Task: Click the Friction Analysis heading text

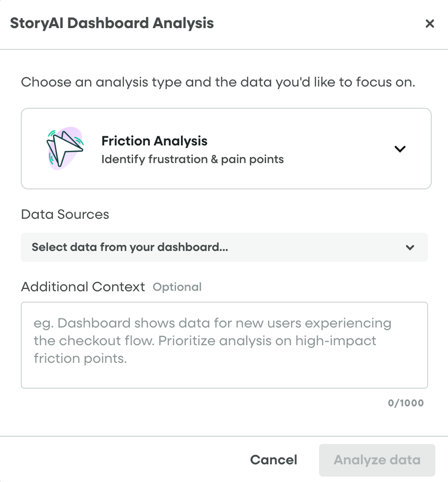Action: pos(154,141)
